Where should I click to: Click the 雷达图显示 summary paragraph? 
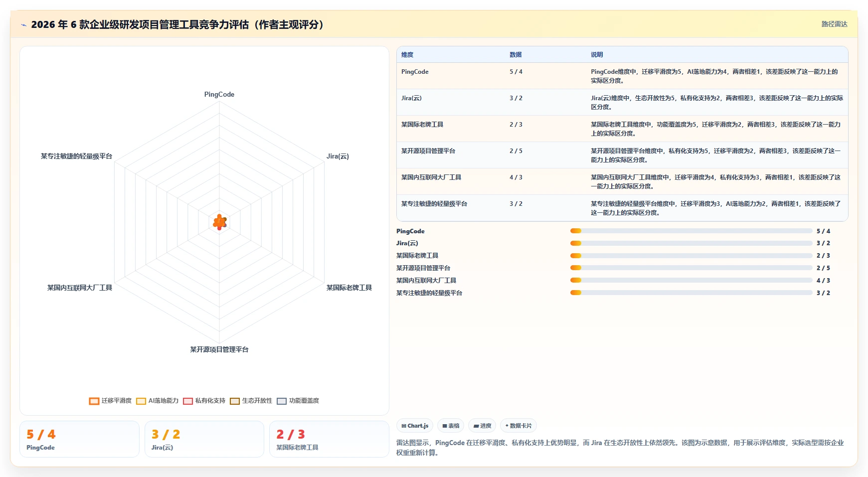click(x=620, y=448)
